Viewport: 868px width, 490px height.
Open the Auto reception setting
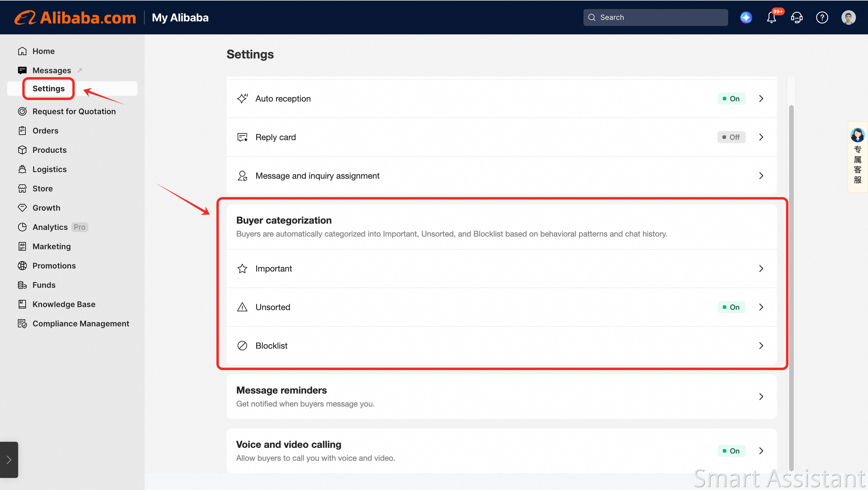point(502,99)
